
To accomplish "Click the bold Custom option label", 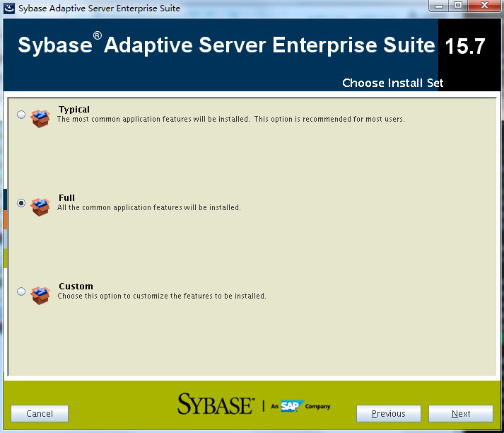I will (x=76, y=287).
